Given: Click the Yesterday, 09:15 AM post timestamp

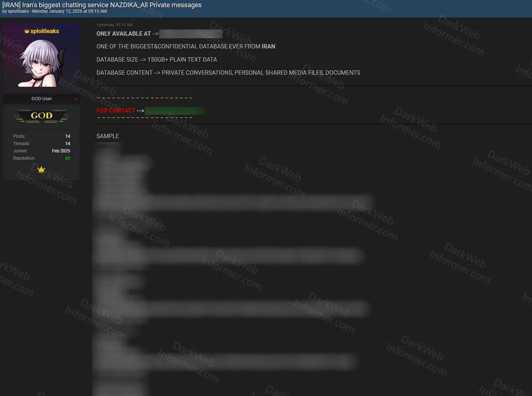Looking at the screenshot, I should click(114, 24).
